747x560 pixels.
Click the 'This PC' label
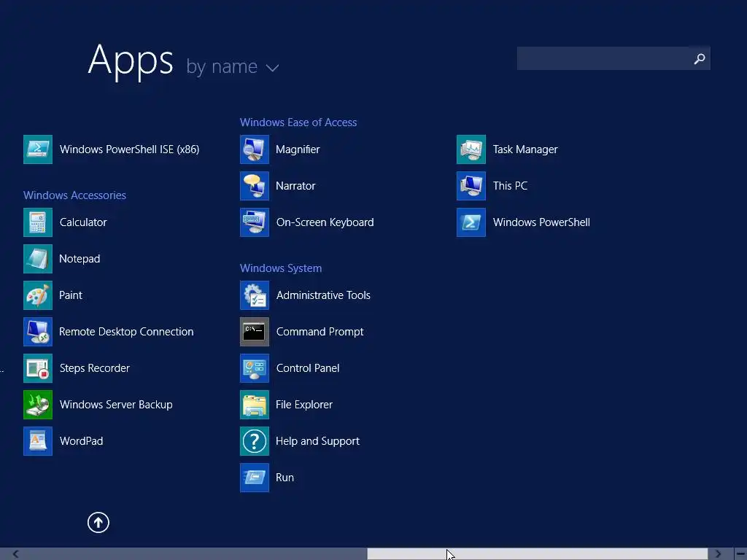(x=510, y=186)
